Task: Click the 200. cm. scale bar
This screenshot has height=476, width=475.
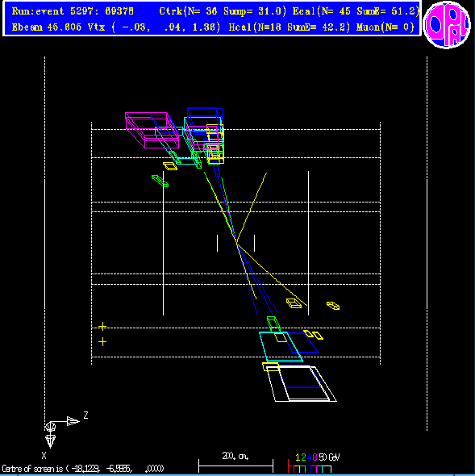Action: pos(235,464)
